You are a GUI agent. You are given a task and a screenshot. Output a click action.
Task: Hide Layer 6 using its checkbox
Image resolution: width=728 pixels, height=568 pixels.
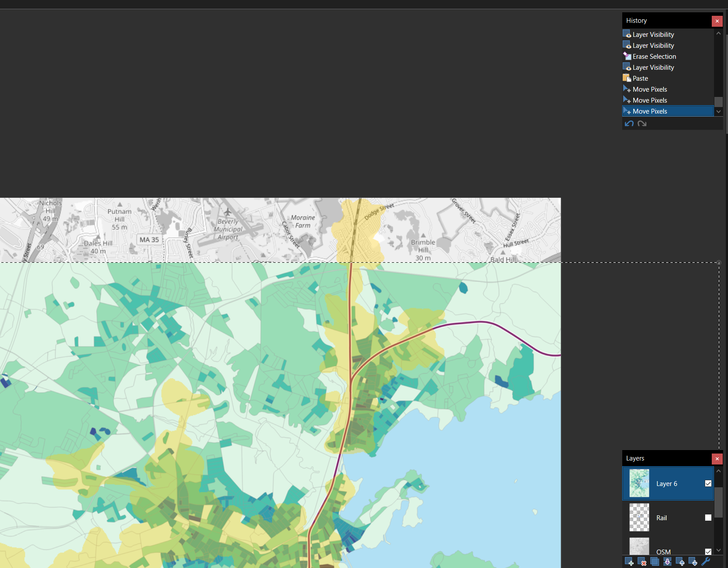point(708,483)
